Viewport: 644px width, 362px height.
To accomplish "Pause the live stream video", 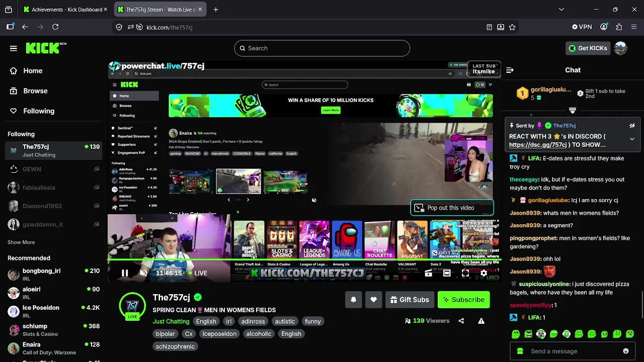I will (x=125, y=273).
